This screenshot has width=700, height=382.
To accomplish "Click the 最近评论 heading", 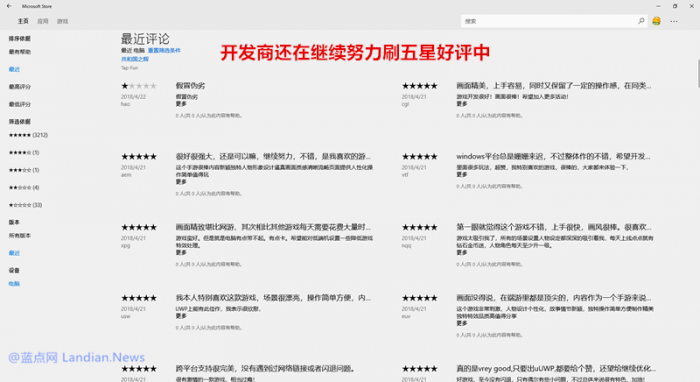I will [145, 39].
